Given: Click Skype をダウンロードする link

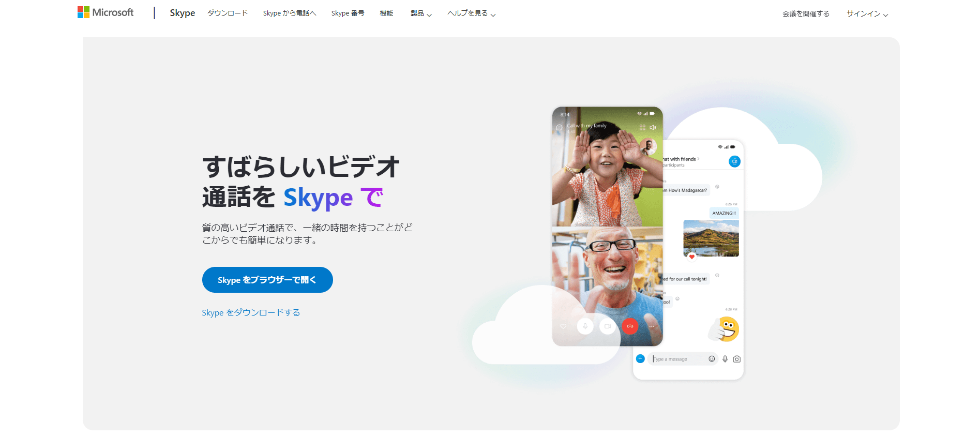Looking at the screenshot, I should [251, 312].
